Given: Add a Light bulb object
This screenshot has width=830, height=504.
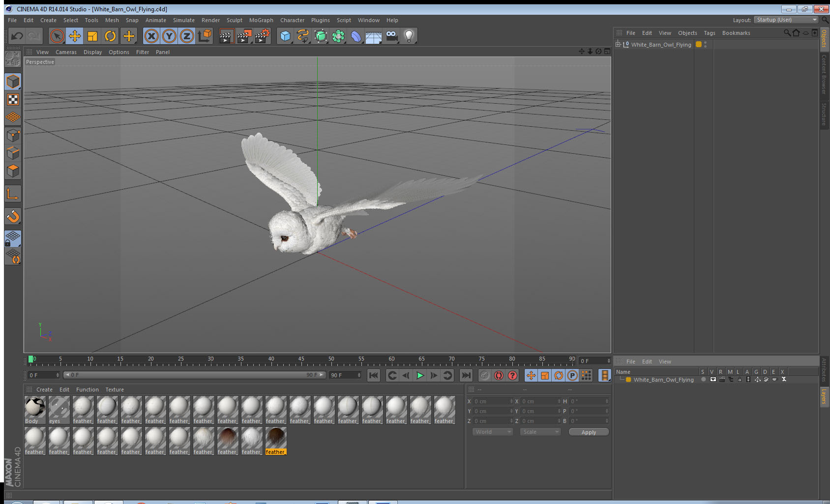Looking at the screenshot, I should tap(409, 36).
